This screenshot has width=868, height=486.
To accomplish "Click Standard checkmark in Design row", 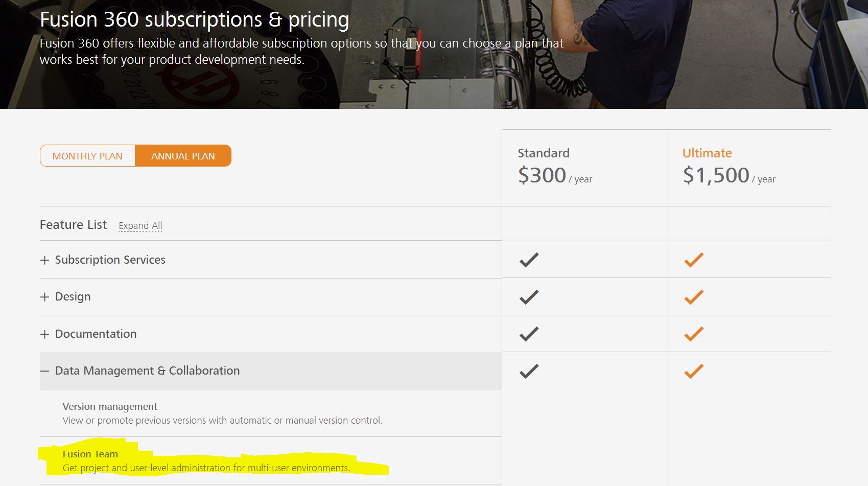I will coord(529,297).
